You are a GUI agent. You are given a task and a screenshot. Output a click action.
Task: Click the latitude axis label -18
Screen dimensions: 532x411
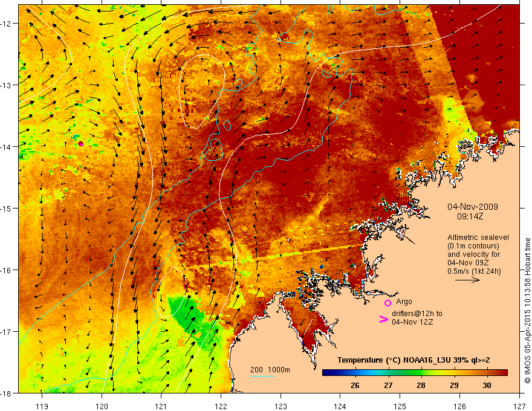point(7,393)
